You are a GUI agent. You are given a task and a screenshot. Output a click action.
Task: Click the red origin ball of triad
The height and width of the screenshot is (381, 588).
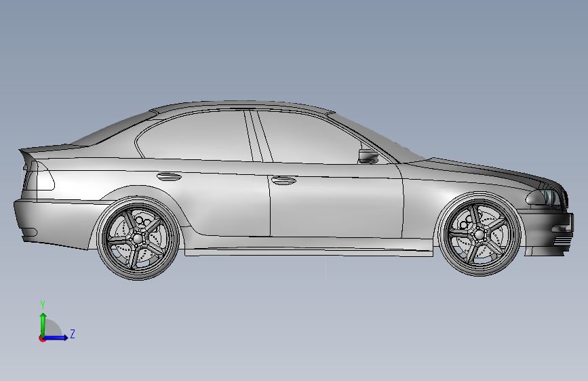[x=42, y=338]
